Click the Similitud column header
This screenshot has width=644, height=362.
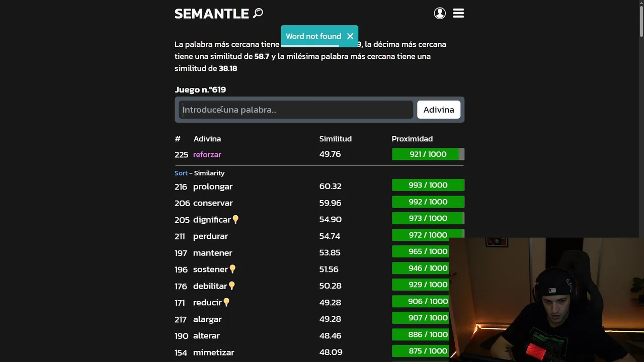[x=335, y=139]
